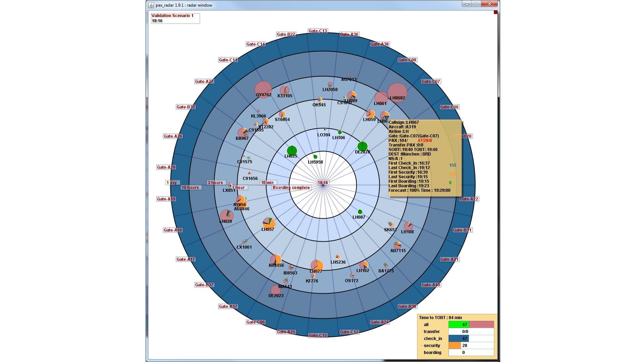The width and height of the screenshot is (644, 362).
Task: Toggle the boarding legend row
Action: 433,353
